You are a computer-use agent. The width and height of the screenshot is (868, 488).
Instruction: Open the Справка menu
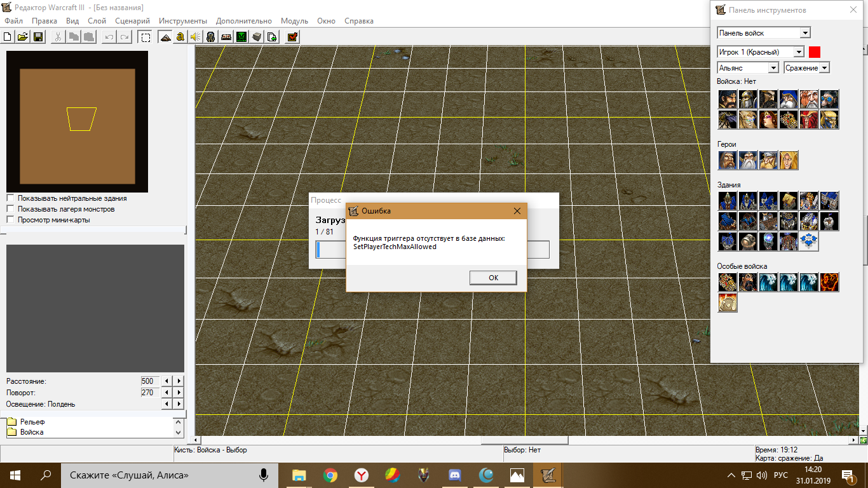(x=358, y=21)
